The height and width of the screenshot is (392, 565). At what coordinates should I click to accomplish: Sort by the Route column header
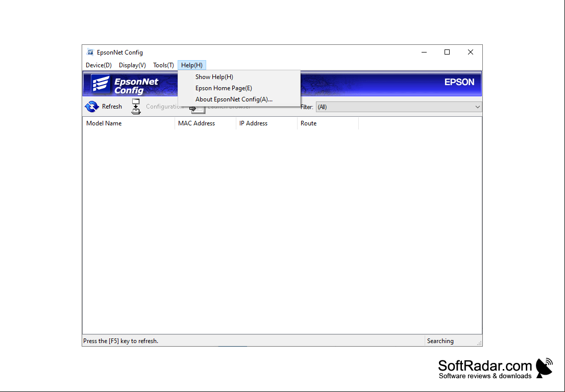pyautogui.click(x=328, y=123)
